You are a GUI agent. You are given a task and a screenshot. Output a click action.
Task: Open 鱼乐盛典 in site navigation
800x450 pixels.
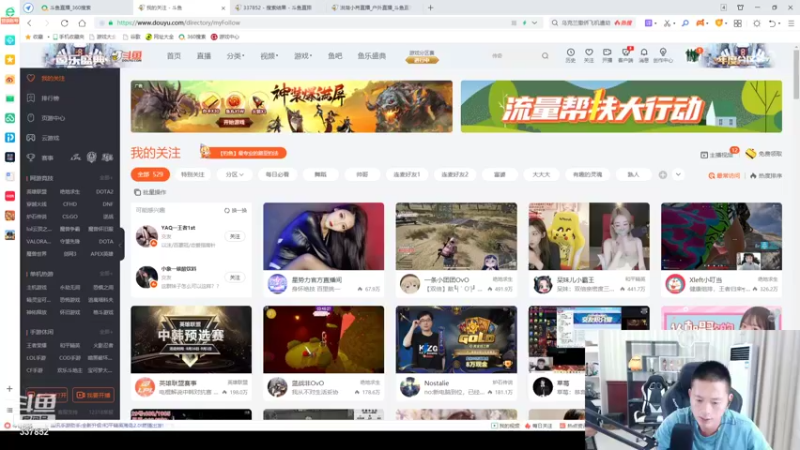(x=371, y=56)
